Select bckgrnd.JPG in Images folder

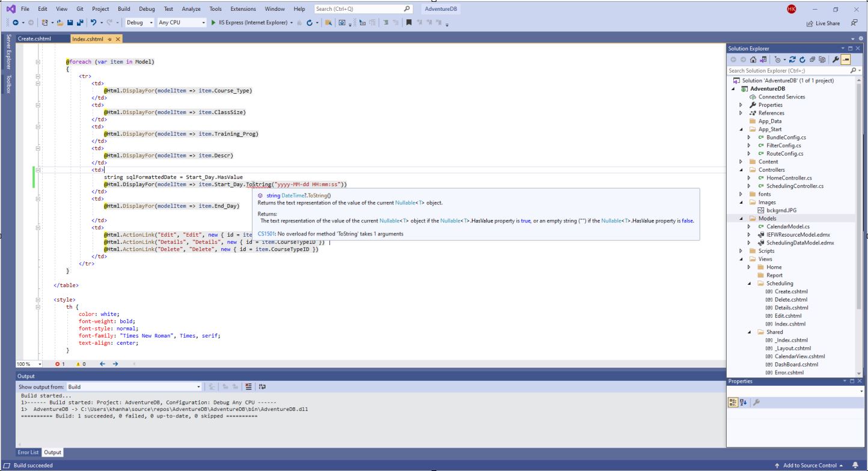pos(783,210)
